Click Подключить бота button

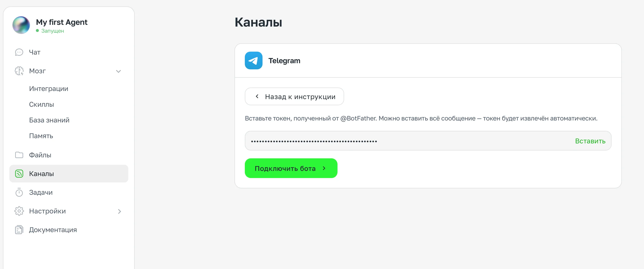(291, 168)
